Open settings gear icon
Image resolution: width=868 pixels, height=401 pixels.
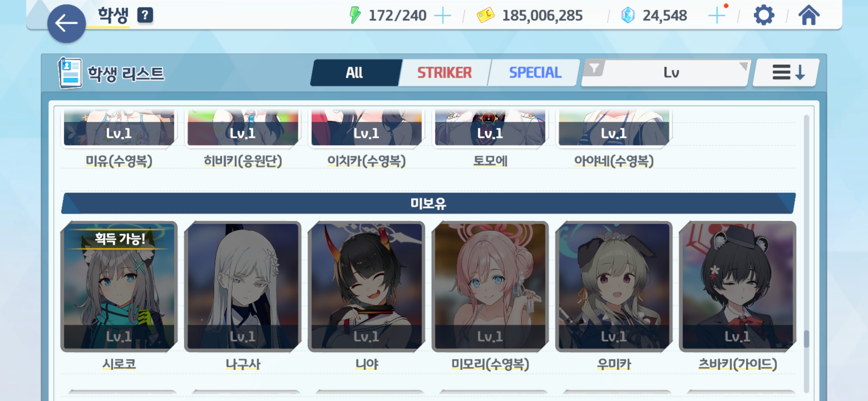764,15
